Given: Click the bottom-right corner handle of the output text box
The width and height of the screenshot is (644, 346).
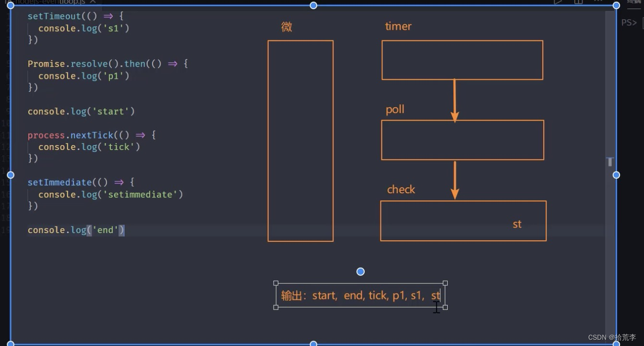Looking at the screenshot, I should (445, 307).
